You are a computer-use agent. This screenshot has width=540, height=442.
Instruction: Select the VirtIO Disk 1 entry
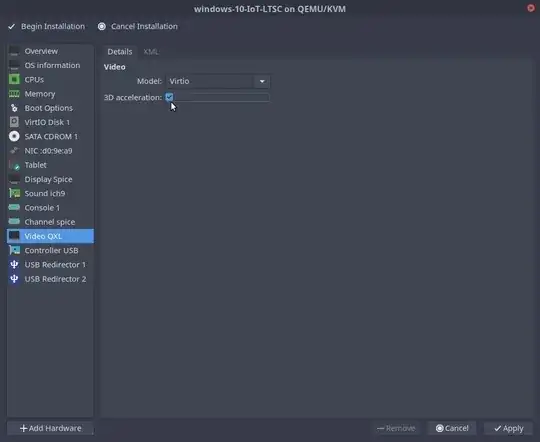(50, 122)
